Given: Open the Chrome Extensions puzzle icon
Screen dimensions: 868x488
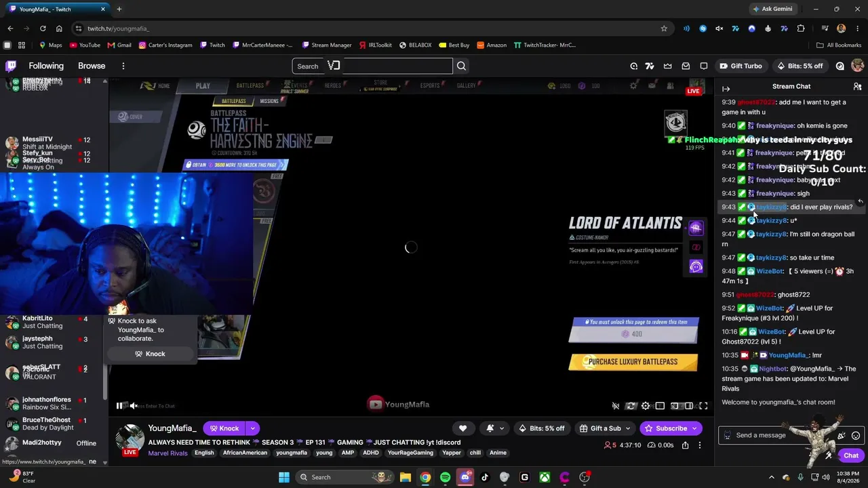Looking at the screenshot, I should pyautogui.click(x=801, y=28).
